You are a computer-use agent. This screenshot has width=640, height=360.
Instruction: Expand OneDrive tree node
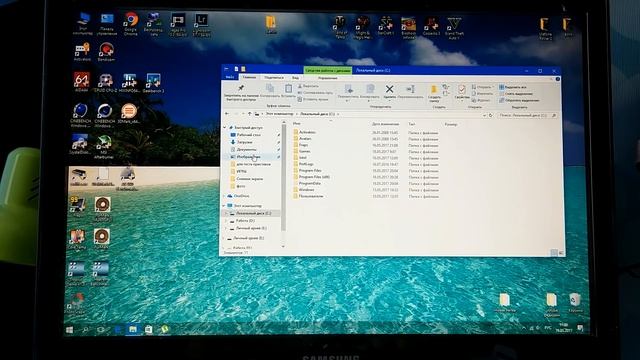coord(224,196)
